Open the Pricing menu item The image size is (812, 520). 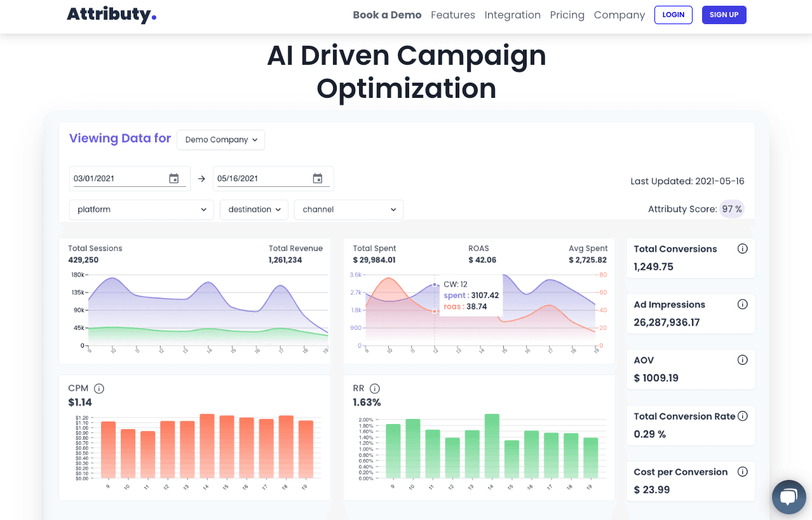[x=567, y=15]
